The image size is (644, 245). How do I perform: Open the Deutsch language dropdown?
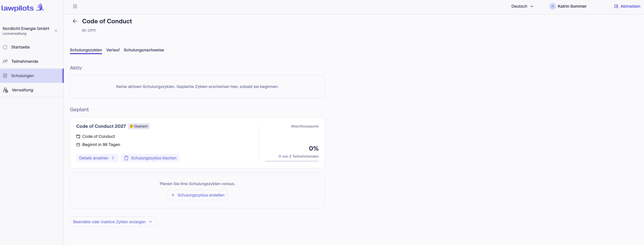[x=522, y=6]
